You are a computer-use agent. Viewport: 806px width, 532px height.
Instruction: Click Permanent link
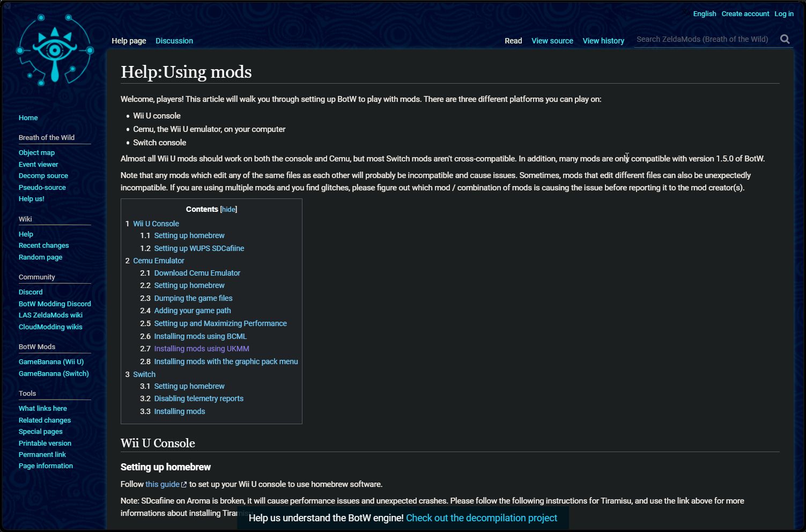(42, 455)
